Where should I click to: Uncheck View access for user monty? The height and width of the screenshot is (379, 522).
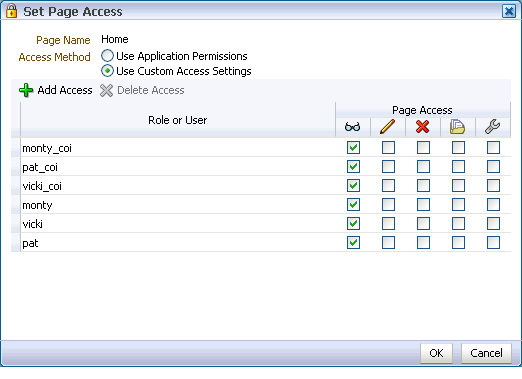[x=353, y=205]
